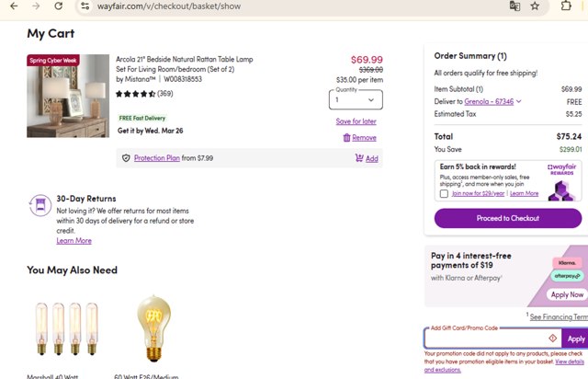The width and height of the screenshot is (588, 379).
Task: Click the Estimated Tax $5.25 value
Action: pos(573,114)
